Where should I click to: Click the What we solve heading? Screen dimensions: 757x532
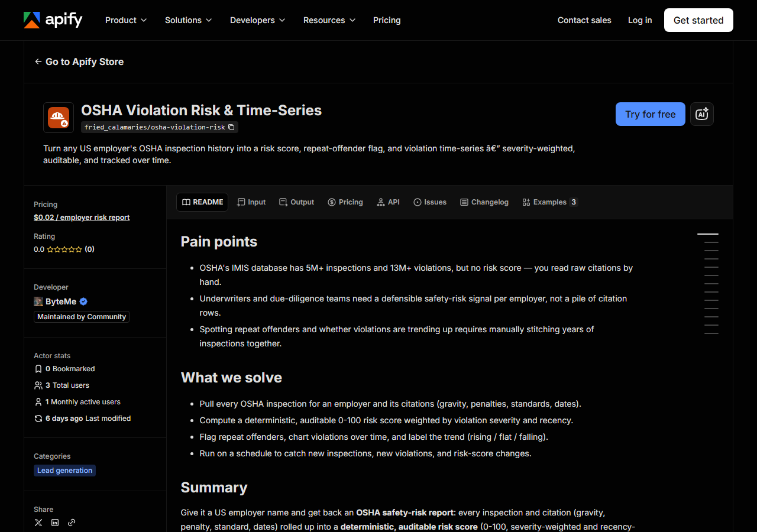click(231, 377)
